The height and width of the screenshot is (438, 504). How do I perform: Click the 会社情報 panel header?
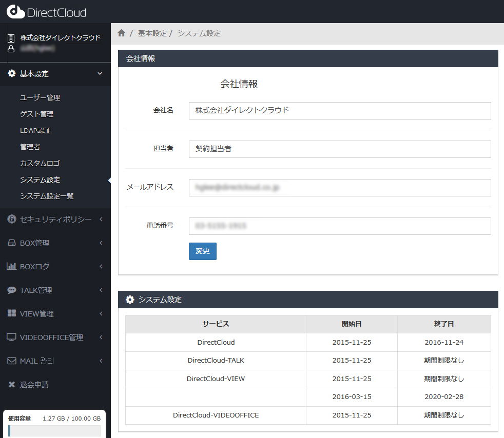click(308, 58)
